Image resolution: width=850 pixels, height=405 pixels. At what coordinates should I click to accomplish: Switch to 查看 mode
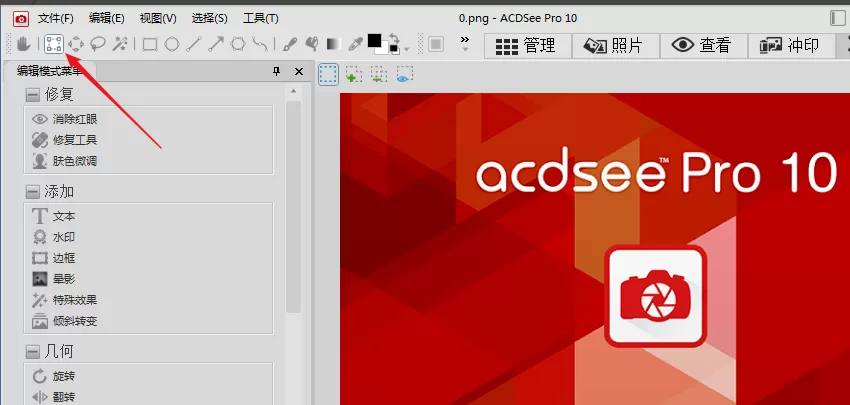704,46
